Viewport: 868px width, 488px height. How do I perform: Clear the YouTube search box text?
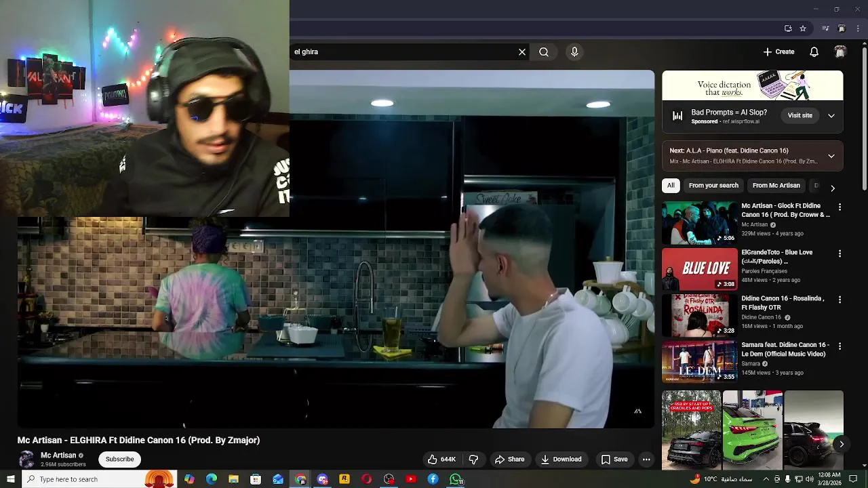coord(522,52)
